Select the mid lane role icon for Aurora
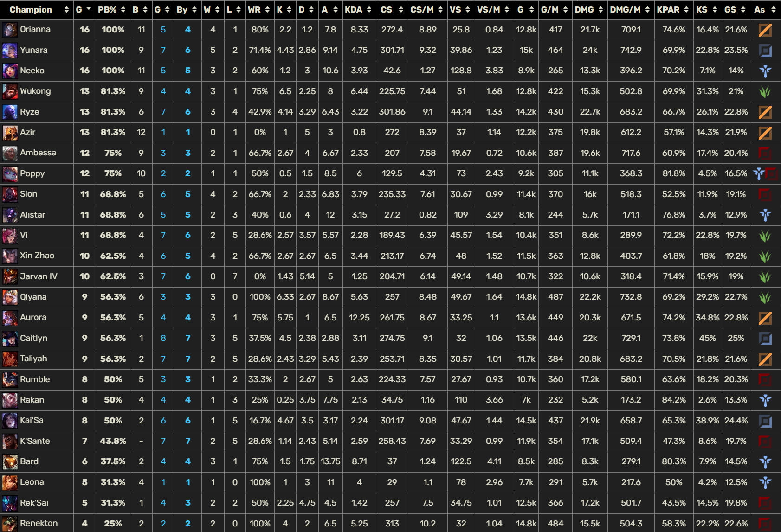 765,318
